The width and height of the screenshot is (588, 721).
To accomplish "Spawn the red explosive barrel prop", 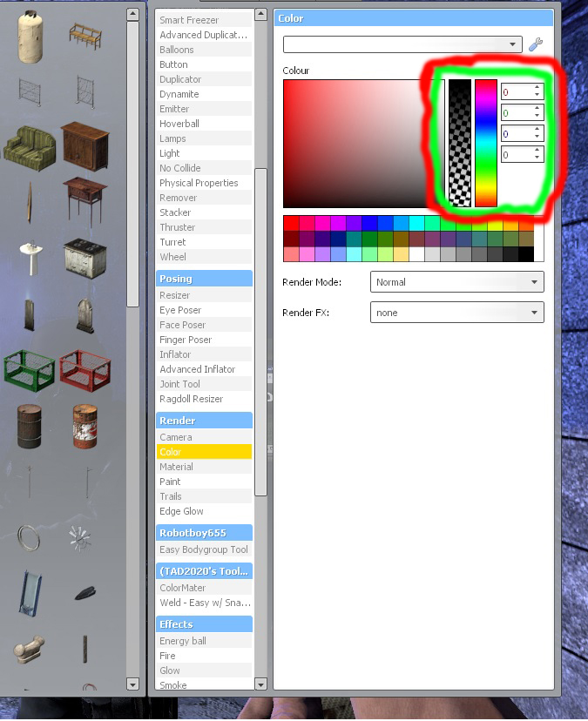I will [85, 427].
